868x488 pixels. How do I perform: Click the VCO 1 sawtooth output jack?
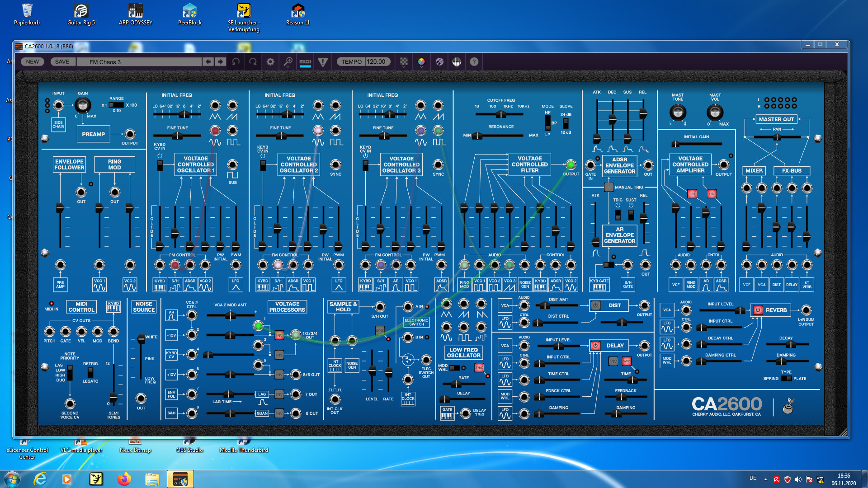pyautogui.click(x=232, y=105)
